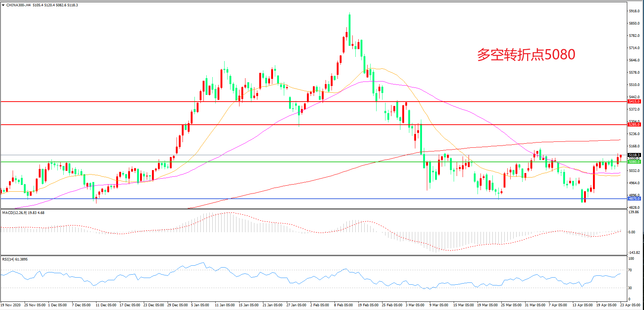Click the RSI 30 level axis label

click(630, 288)
